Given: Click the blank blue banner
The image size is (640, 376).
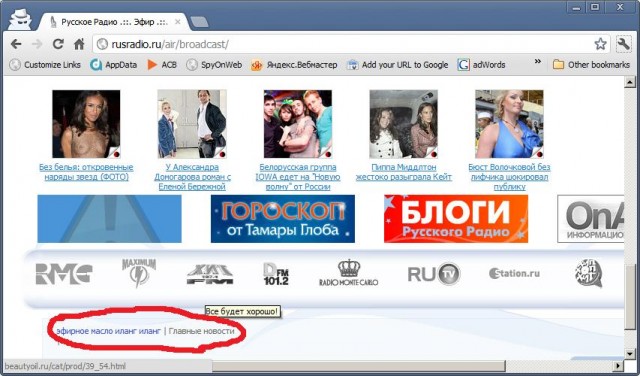Looking at the screenshot, I should click(109, 219).
